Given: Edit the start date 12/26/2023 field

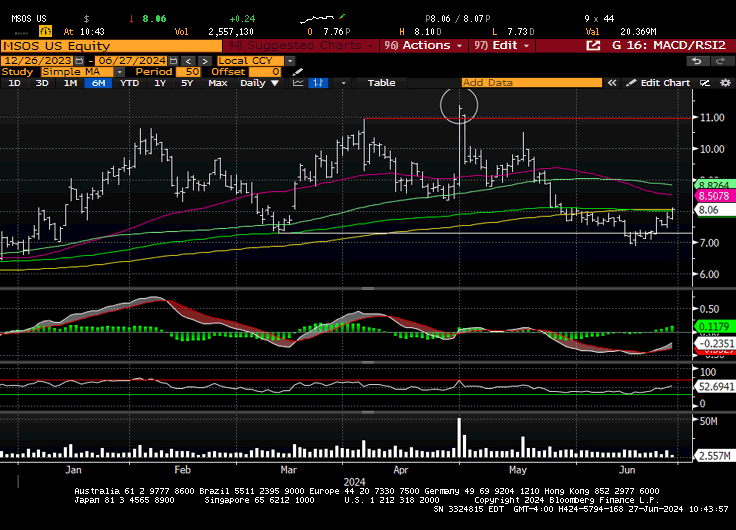Looking at the screenshot, I should coord(38,61).
